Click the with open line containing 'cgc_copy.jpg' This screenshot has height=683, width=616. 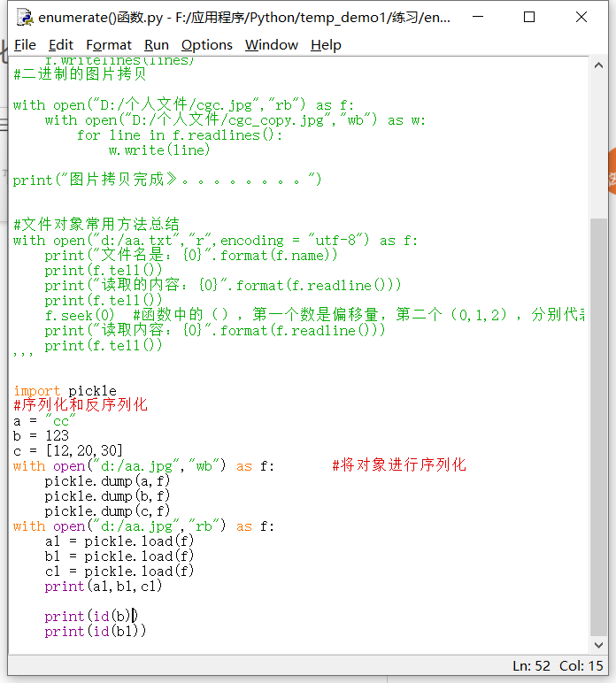coord(235,120)
